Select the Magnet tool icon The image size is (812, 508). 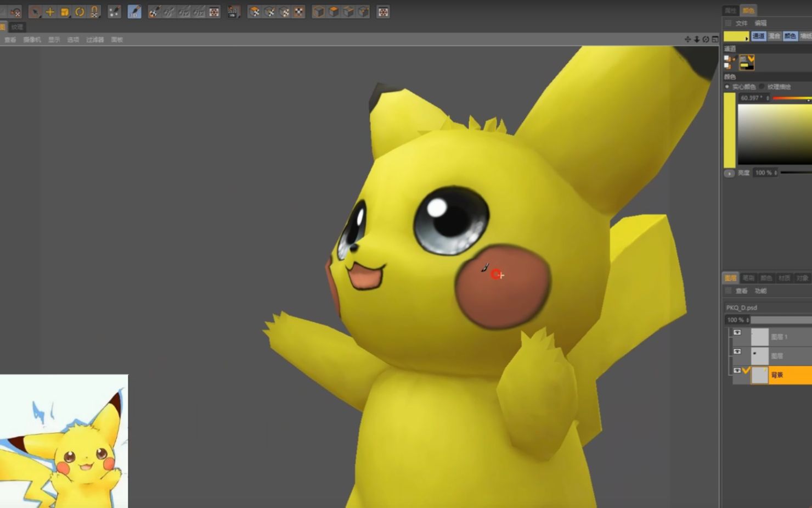(94, 12)
